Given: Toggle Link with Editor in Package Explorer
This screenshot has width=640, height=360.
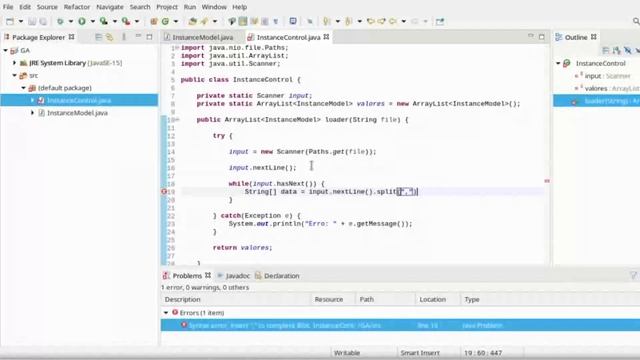Looking at the screenshot, I should (109, 37).
